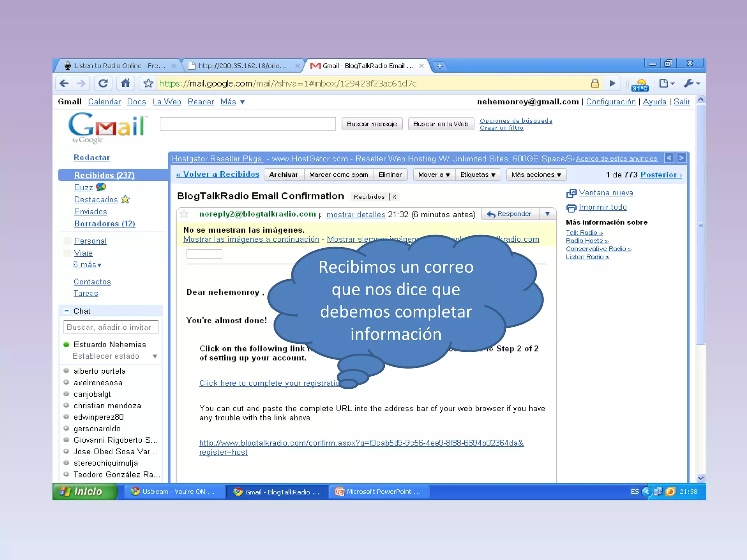
Task: Bookmark the page with the star icon
Action: pyautogui.click(x=148, y=83)
